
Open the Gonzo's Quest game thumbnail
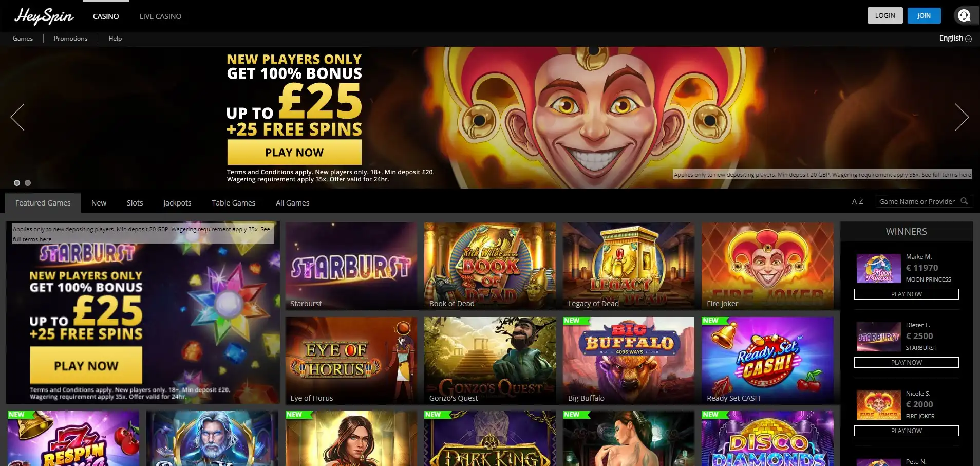click(490, 360)
